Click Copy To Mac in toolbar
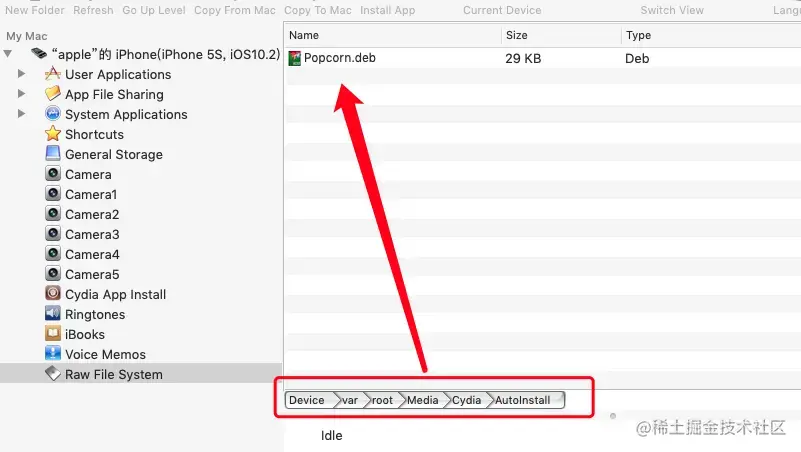The image size is (801, 452). [x=318, y=10]
